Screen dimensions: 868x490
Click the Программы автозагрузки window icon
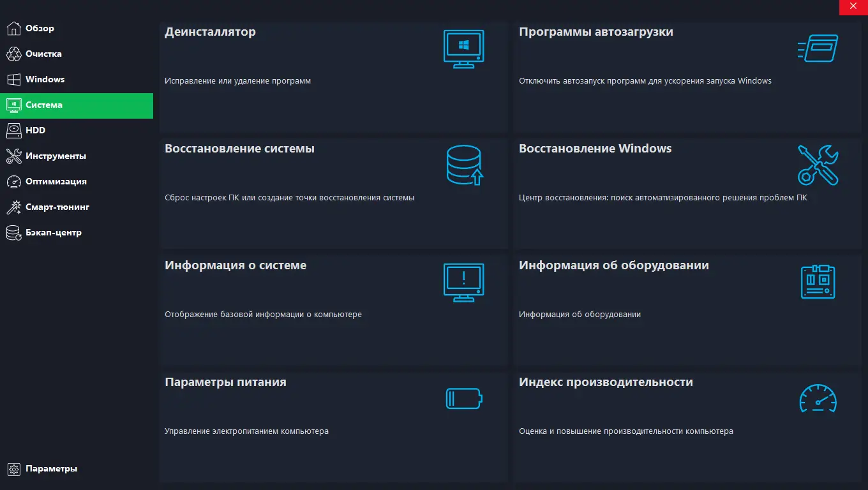(x=818, y=48)
